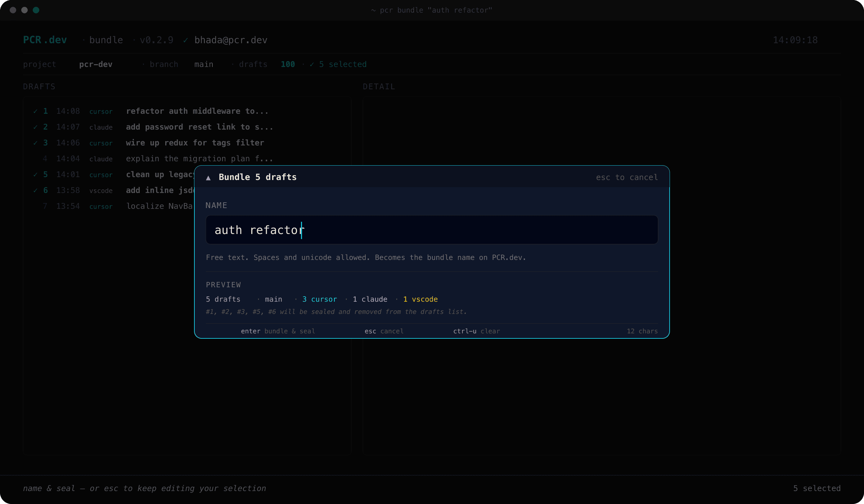This screenshot has height=504, width=864.
Task: Click the PCR.dev logo
Action: (x=45, y=40)
